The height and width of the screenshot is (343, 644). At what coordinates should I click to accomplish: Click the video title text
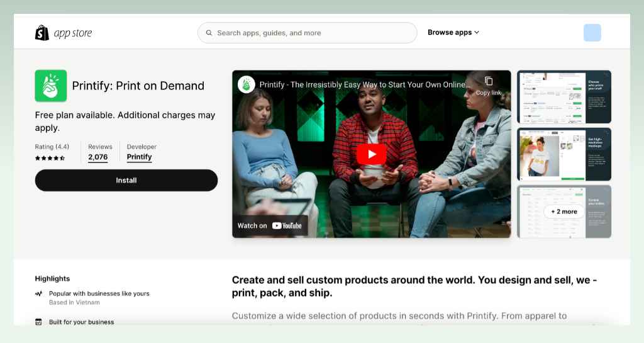(364, 84)
